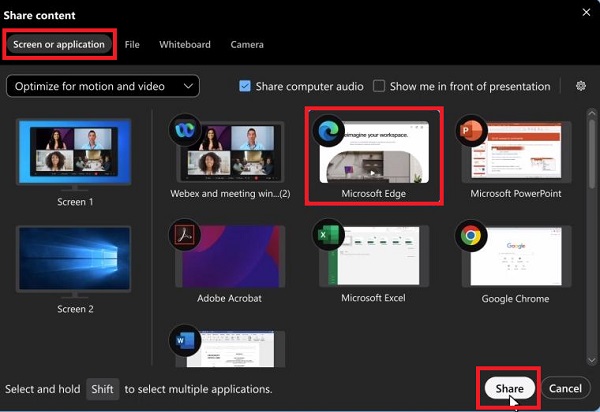The height and width of the screenshot is (412, 600).
Task: Click the Adobe Acrobat logo badge
Action: (x=185, y=234)
